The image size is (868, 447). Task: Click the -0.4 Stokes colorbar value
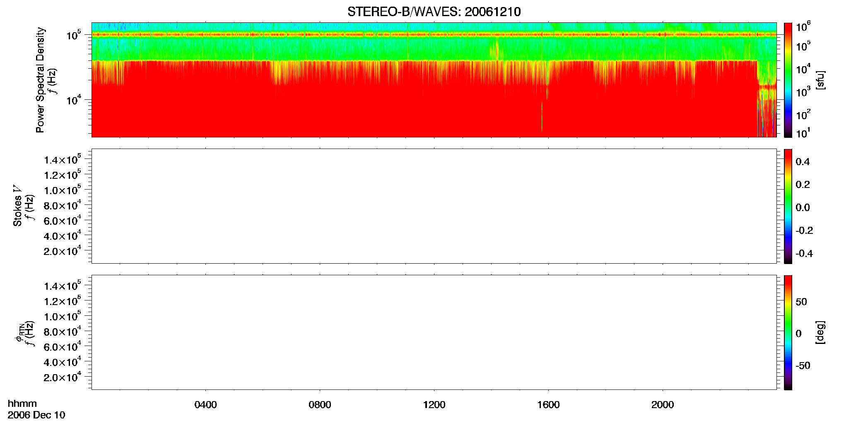pos(804,254)
